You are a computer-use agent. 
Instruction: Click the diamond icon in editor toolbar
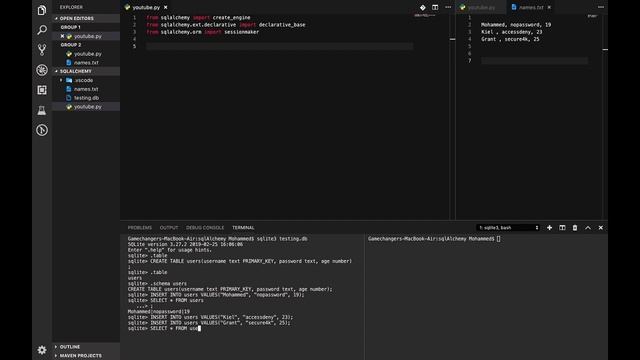pos(422,7)
